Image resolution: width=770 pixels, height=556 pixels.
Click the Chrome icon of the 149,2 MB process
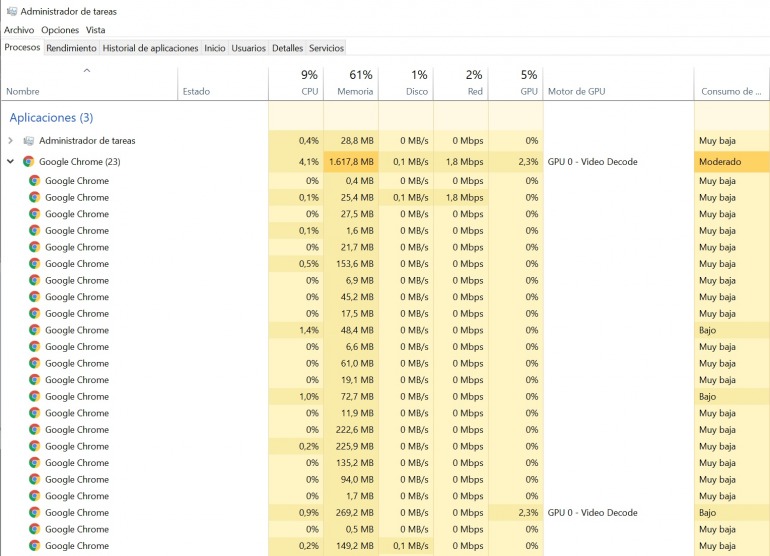coord(34,546)
